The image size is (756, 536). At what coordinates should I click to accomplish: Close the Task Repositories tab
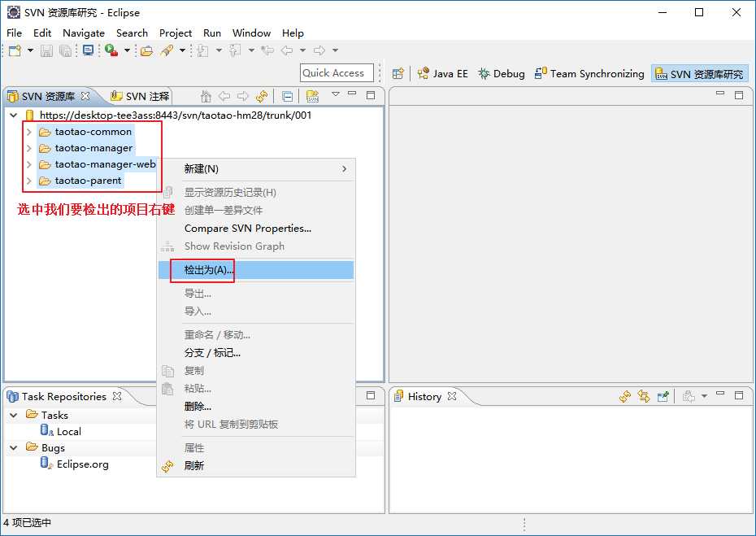tap(117, 396)
